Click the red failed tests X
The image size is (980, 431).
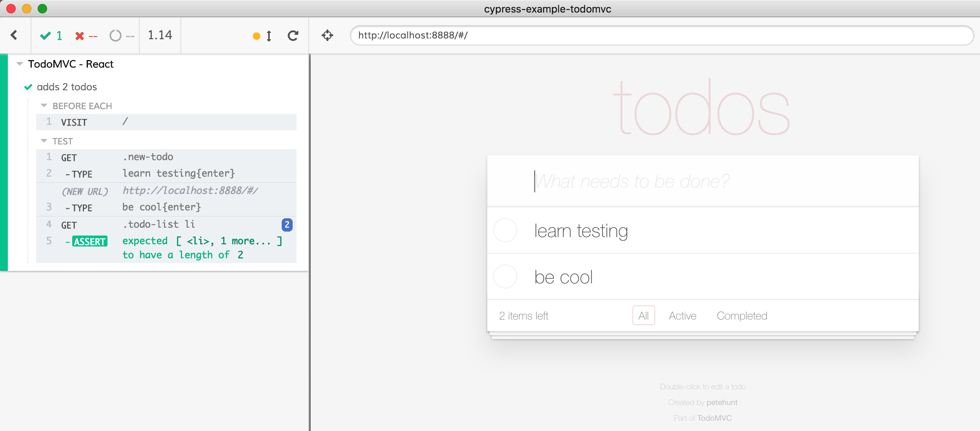point(80,36)
